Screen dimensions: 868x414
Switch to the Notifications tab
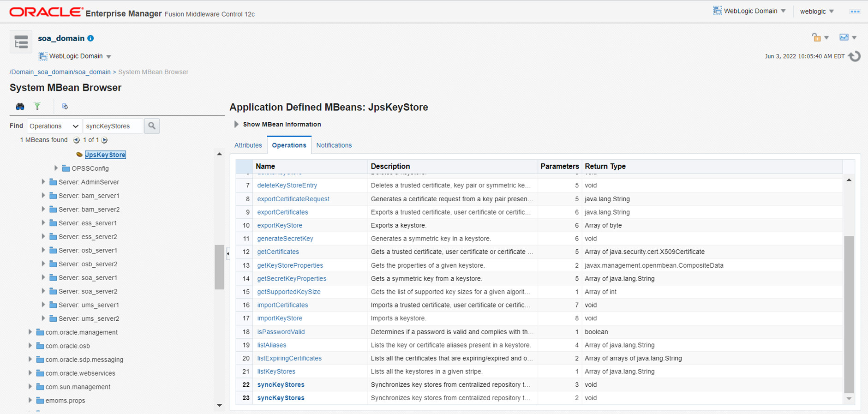tap(334, 145)
